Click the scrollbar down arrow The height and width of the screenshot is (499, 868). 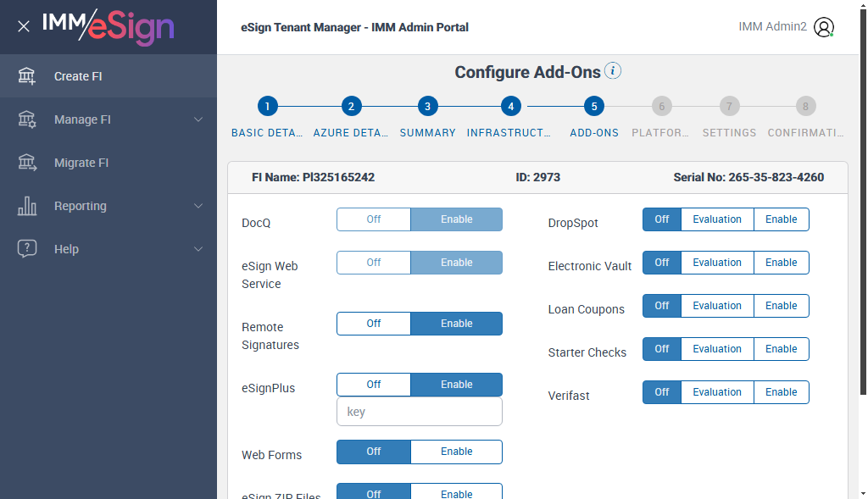[x=863, y=493]
